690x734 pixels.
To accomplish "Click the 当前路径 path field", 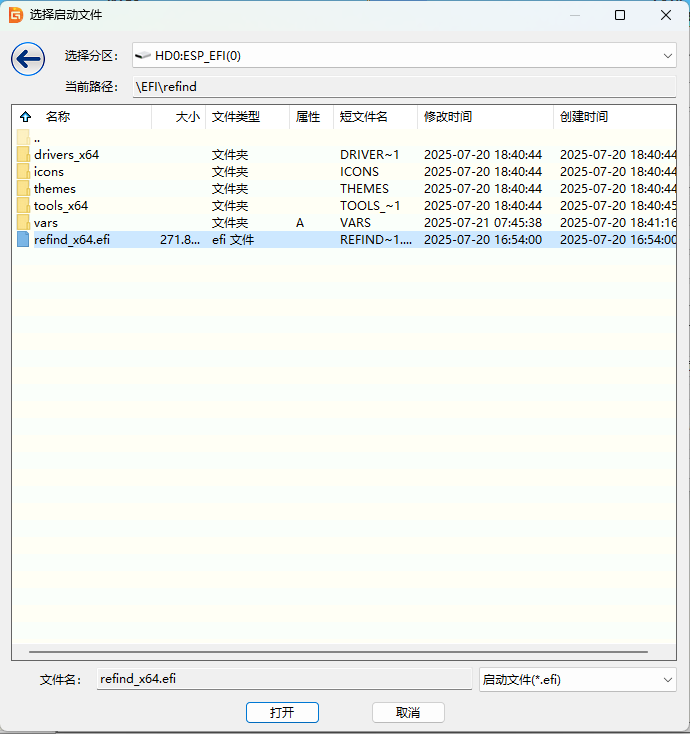I will point(403,87).
